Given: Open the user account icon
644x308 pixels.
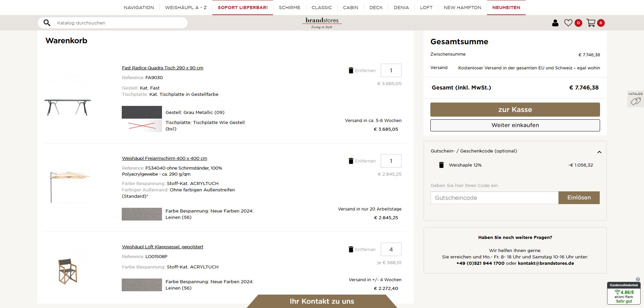Looking at the screenshot, I should point(555,23).
